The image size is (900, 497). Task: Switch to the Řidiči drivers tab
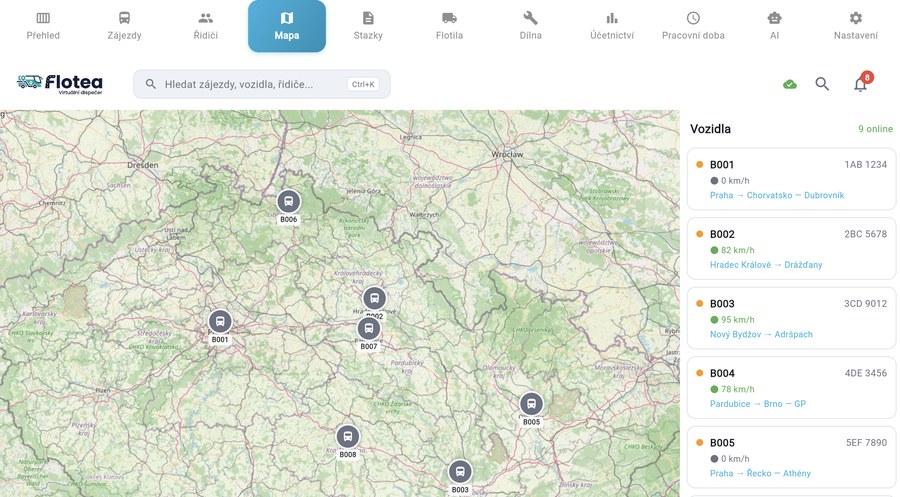pyautogui.click(x=205, y=26)
